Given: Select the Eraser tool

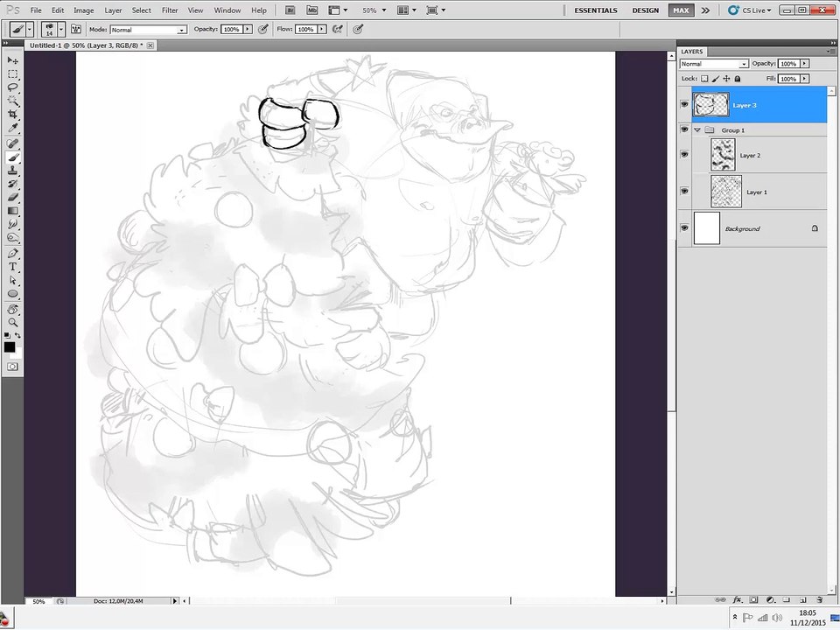Looking at the screenshot, I should [x=12, y=197].
